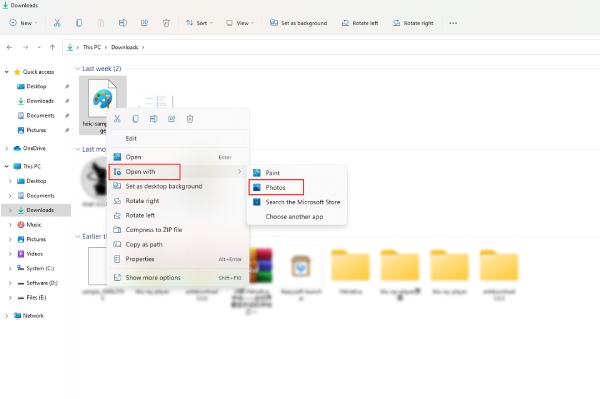Select Paint in the Open with submenu
The image size is (600, 399).
(297, 173)
